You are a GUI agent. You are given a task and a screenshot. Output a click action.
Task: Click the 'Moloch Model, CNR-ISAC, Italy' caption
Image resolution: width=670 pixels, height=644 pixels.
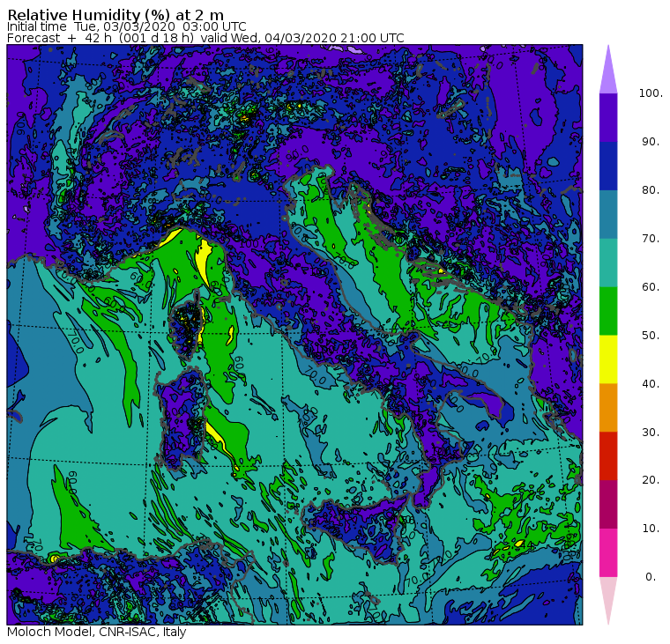click(97, 632)
